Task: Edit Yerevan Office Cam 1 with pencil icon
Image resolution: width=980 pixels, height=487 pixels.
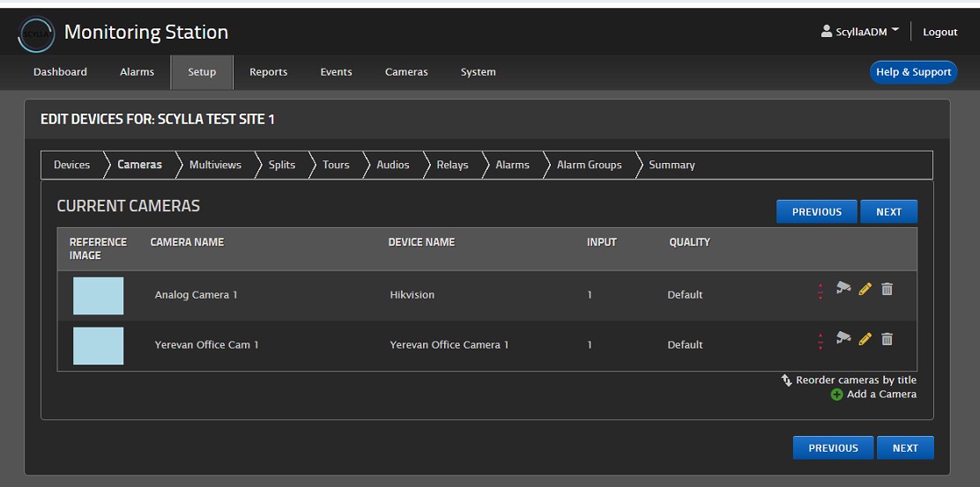Action: (x=865, y=339)
